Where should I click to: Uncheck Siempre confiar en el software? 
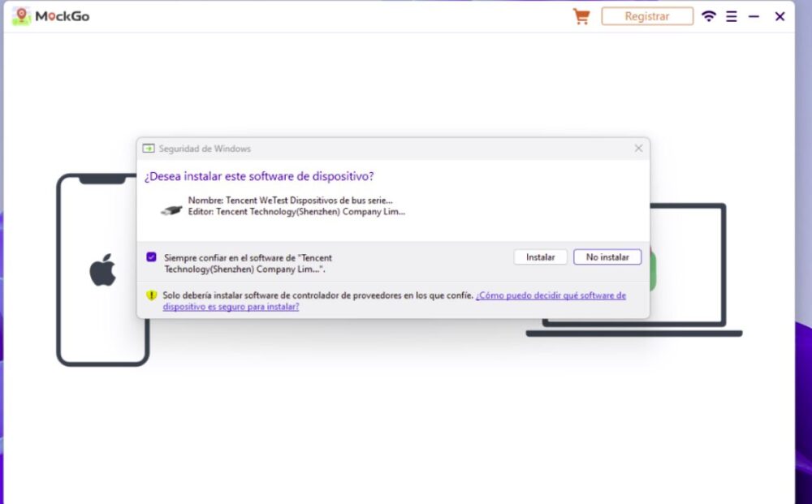click(x=151, y=257)
